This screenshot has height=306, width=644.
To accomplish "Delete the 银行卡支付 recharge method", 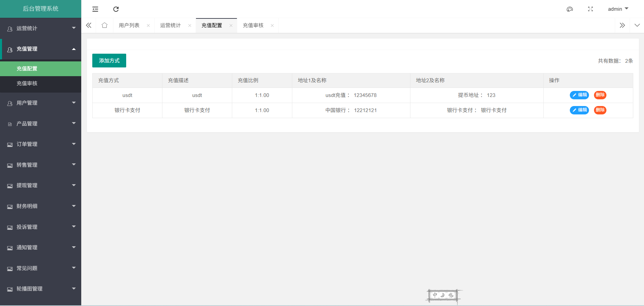I will (x=600, y=110).
